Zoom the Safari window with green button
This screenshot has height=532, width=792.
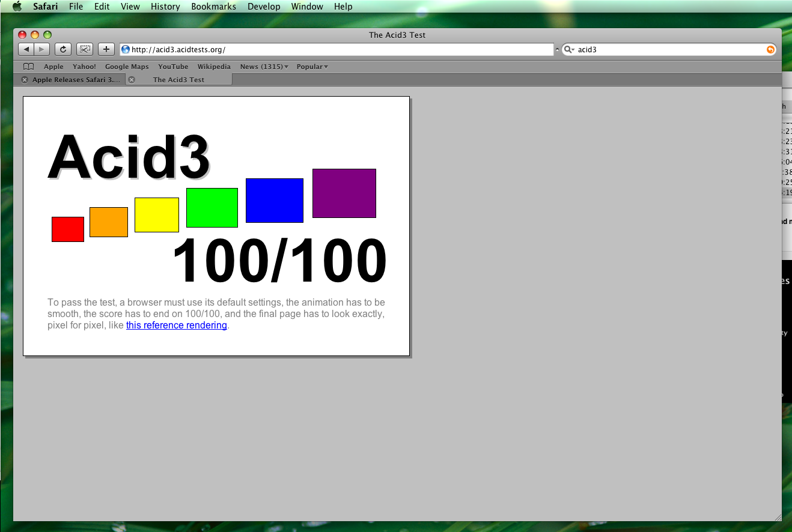[x=47, y=35]
